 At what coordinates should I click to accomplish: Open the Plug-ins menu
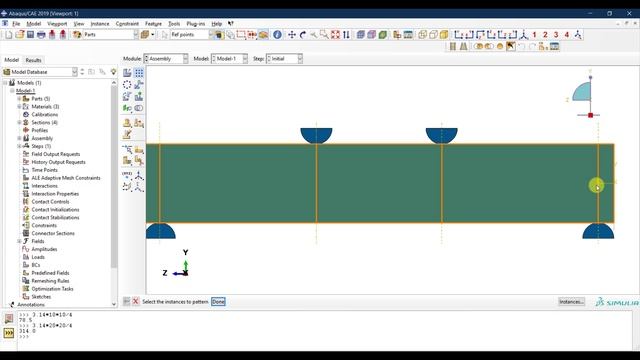(196, 24)
